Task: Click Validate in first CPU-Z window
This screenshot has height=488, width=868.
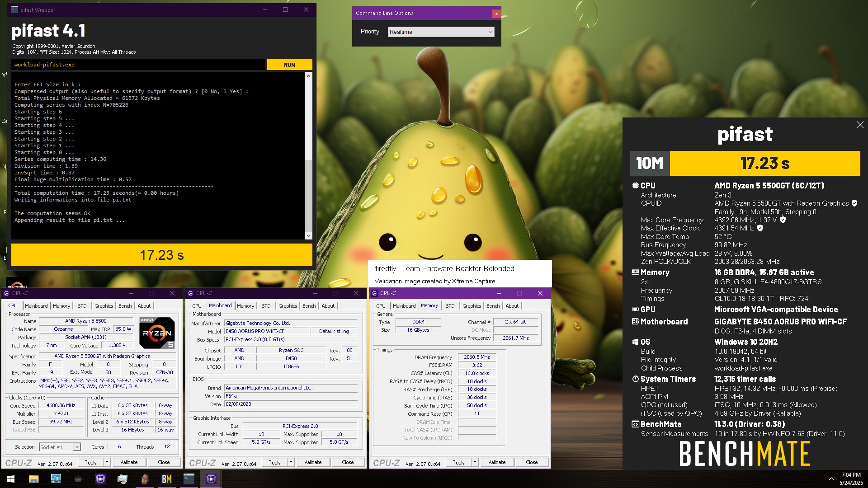Action: coord(129,462)
